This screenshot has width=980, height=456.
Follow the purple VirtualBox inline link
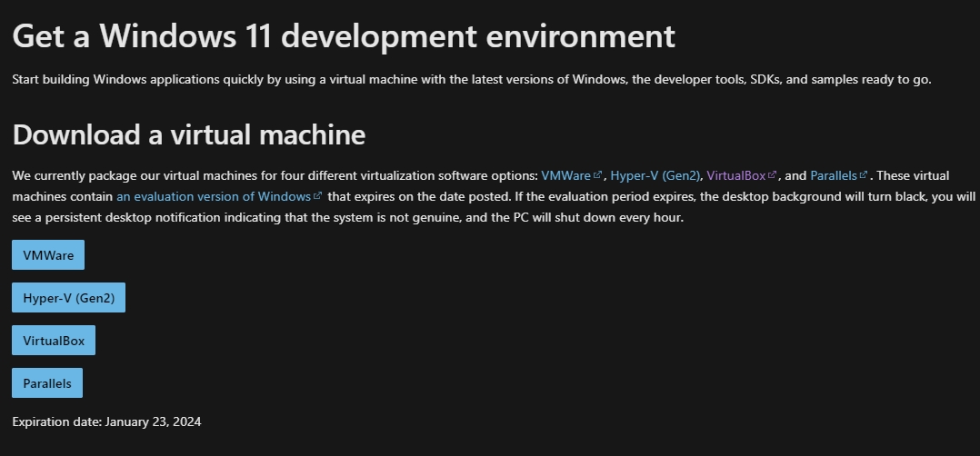pyautogui.click(x=742, y=175)
